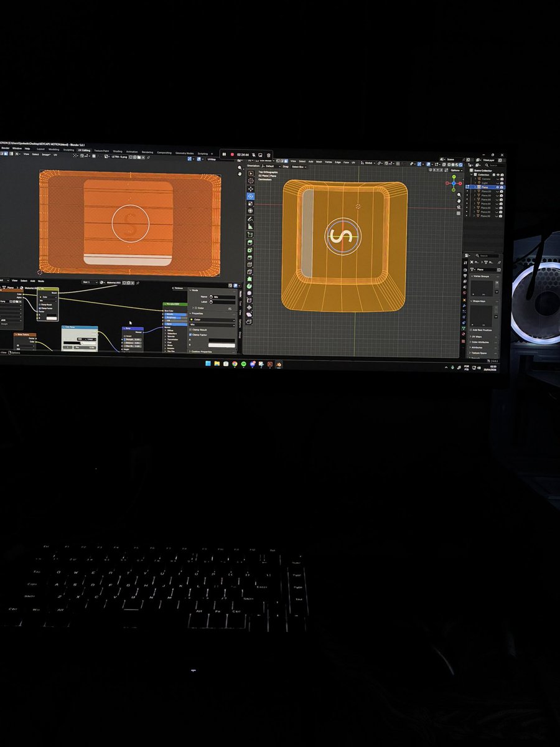Open the Tool tab in node editor sidebar
This screenshot has height=747, width=560.
tap(240, 303)
